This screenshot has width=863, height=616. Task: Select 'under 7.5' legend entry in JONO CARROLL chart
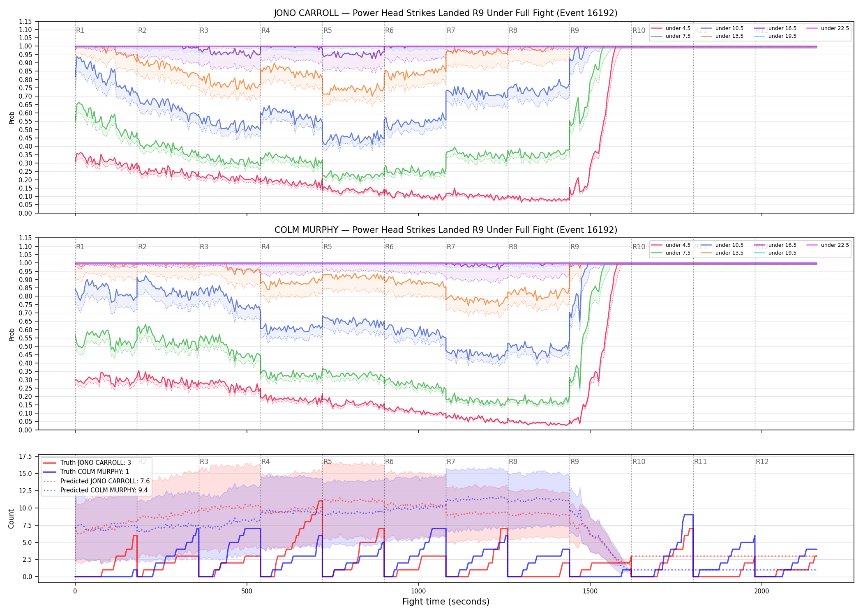(671, 36)
